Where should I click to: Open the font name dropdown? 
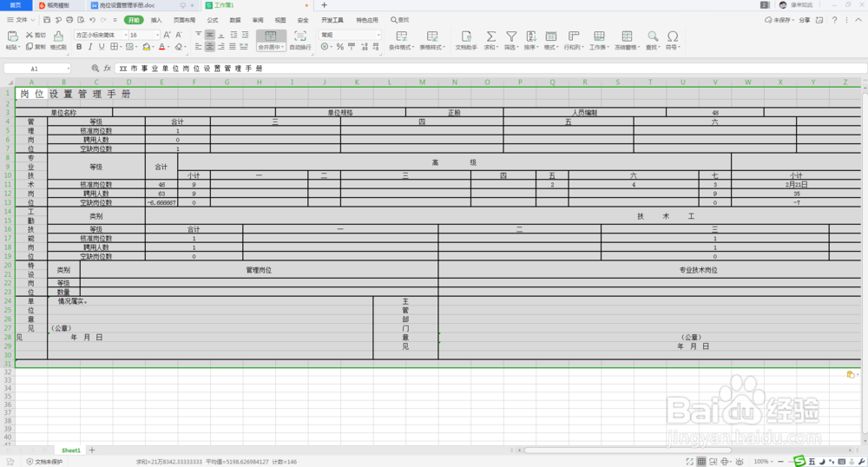click(x=126, y=35)
